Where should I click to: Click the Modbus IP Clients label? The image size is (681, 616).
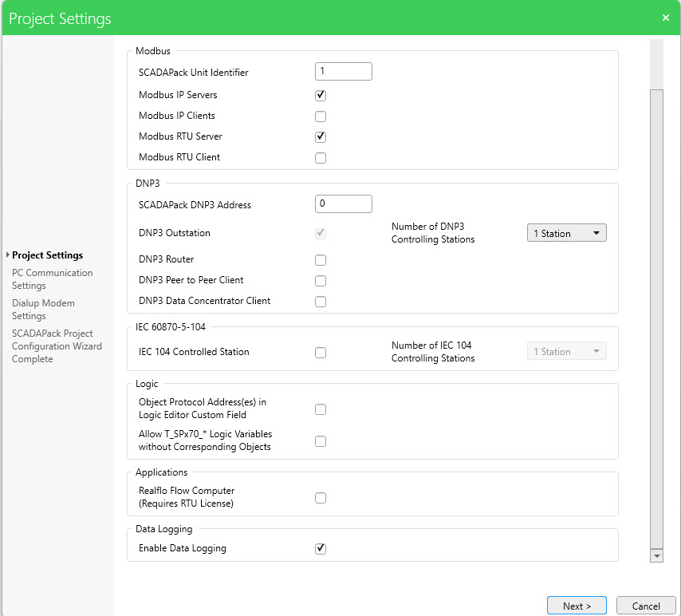[x=177, y=116]
